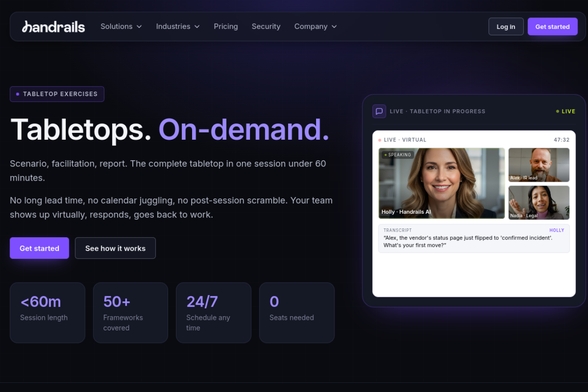
Task: Click the LIVE · TABLETOP IN PROGRESS header text
Action: 437,111
